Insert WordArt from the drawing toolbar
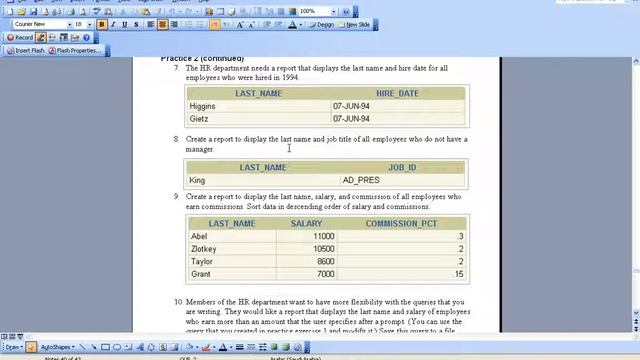Viewport: 640px width, 360px height. [140, 347]
